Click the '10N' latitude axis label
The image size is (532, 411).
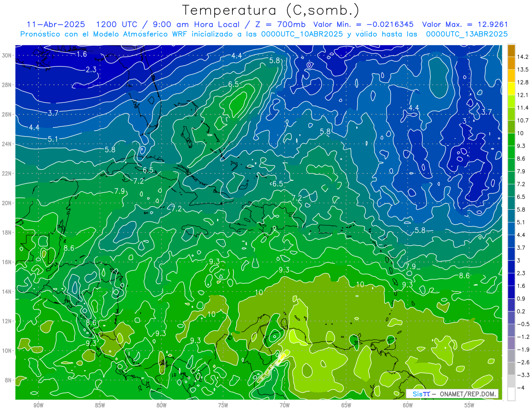click(x=6, y=350)
